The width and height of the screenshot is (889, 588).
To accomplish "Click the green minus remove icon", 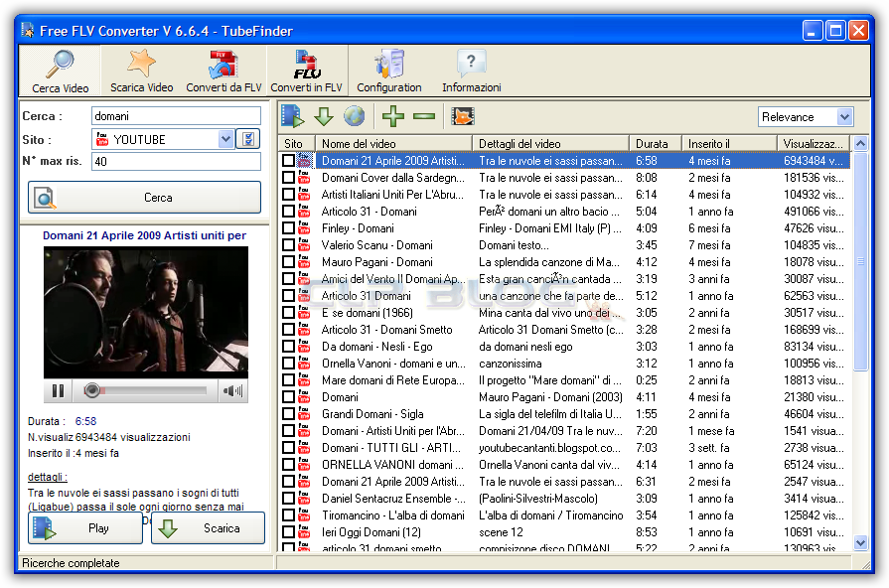I will [424, 117].
